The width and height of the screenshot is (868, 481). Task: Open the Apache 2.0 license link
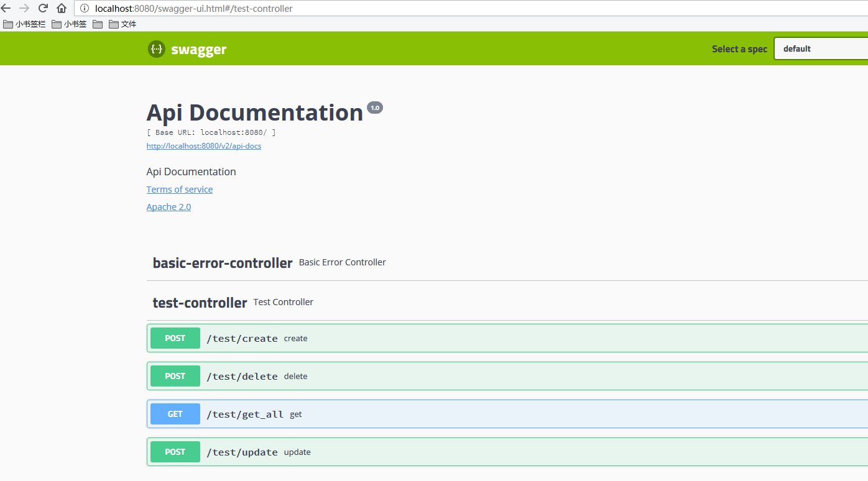(169, 207)
